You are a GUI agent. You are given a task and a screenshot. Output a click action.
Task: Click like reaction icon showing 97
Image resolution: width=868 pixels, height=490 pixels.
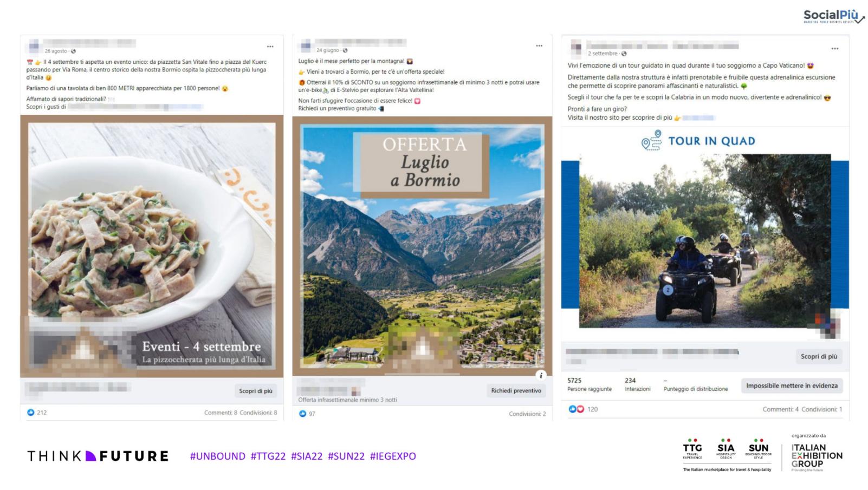coord(303,414)
